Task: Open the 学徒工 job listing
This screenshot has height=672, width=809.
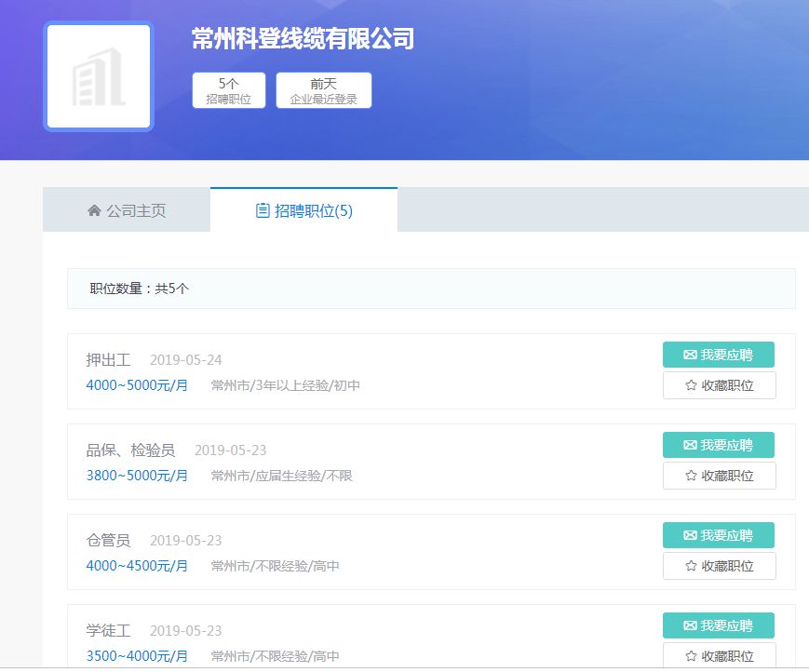Action: coord(109,631)
